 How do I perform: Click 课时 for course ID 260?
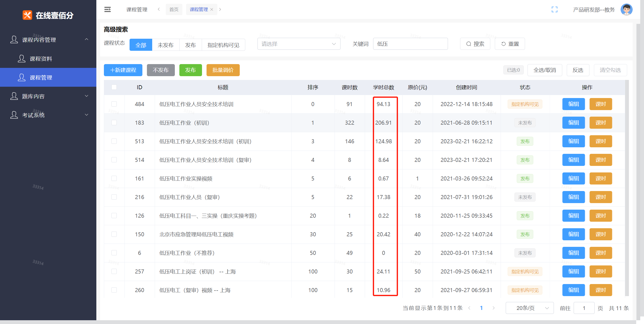601,290
